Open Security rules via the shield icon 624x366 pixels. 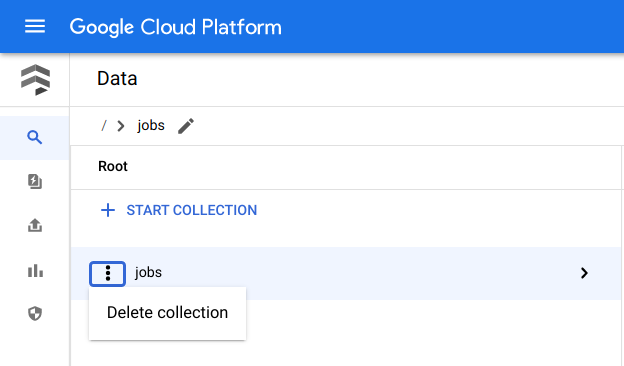[35, 313]
